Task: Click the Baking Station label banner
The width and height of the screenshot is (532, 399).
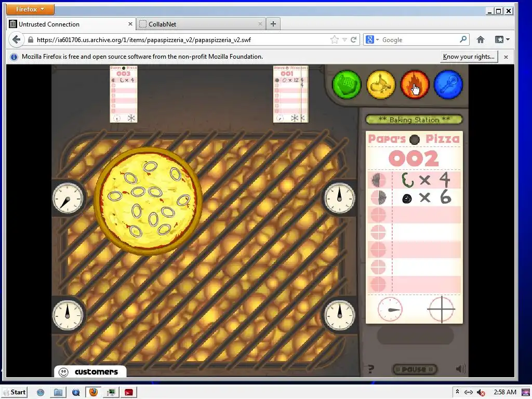Action: click(414, 119)
